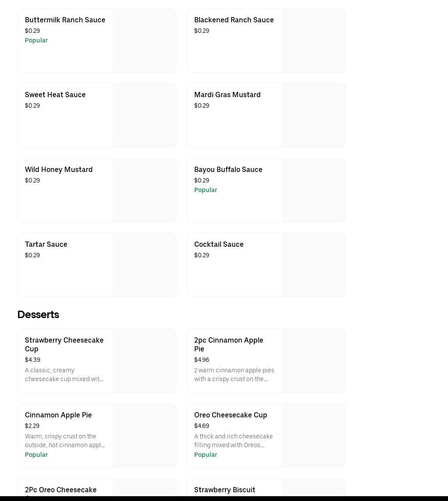Open the Cocktail Sauce item
Screen dimensions: 448x501
219,245
